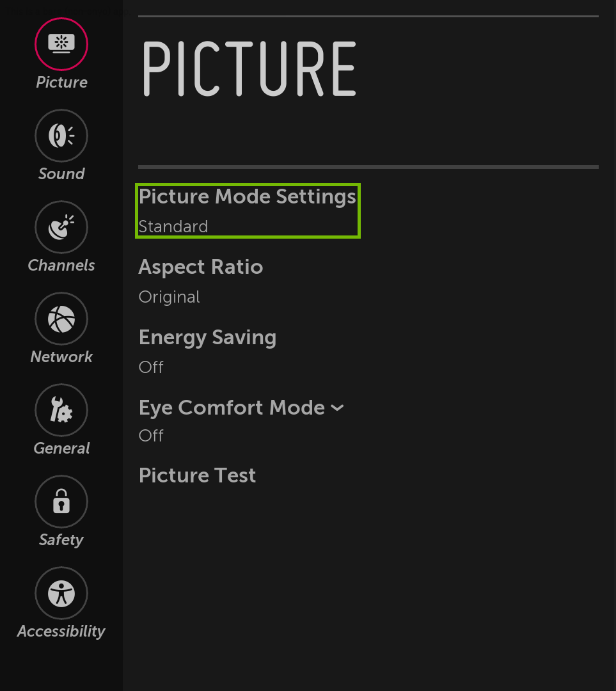Select Original under Aspect Ratio
This screenshot has height=691, width=616.
pos(169,297)
